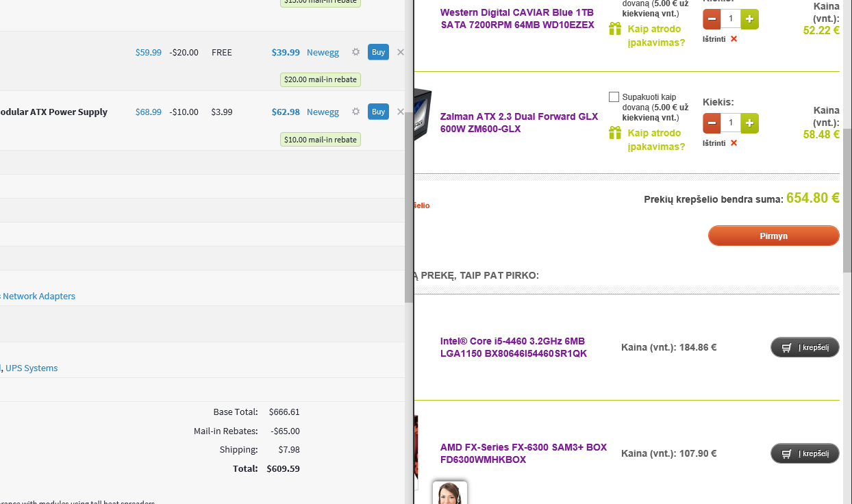Click support agent avatar icon
The width and height of the screenshot is (852, 504).
coord(450,493)
